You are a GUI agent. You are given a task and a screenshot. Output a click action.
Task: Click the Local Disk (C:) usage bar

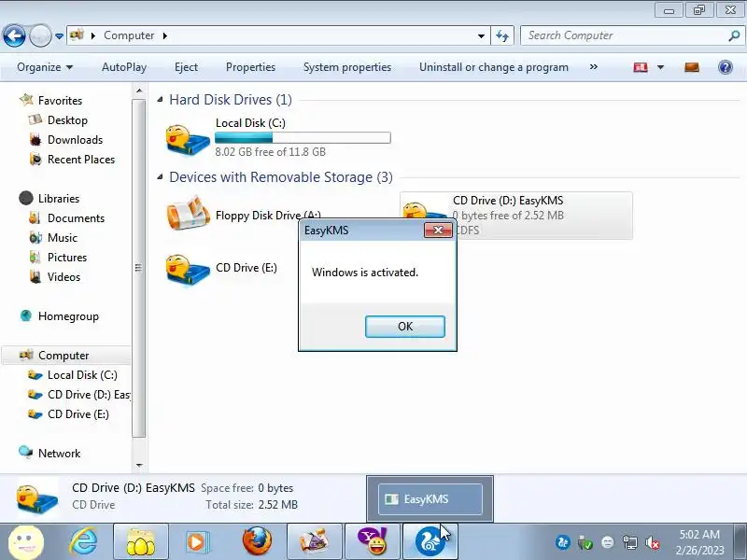303,138
